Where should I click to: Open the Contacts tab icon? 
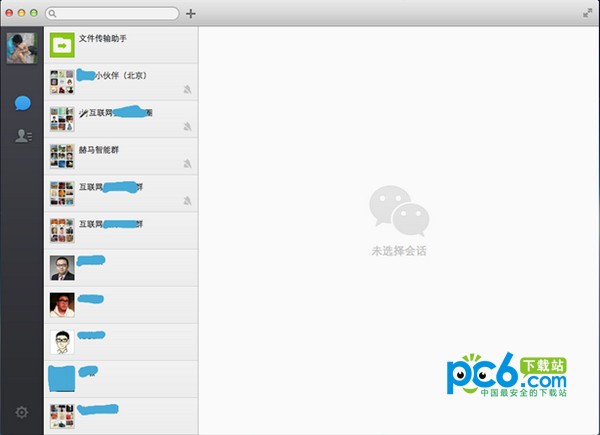tap(23, 136)
